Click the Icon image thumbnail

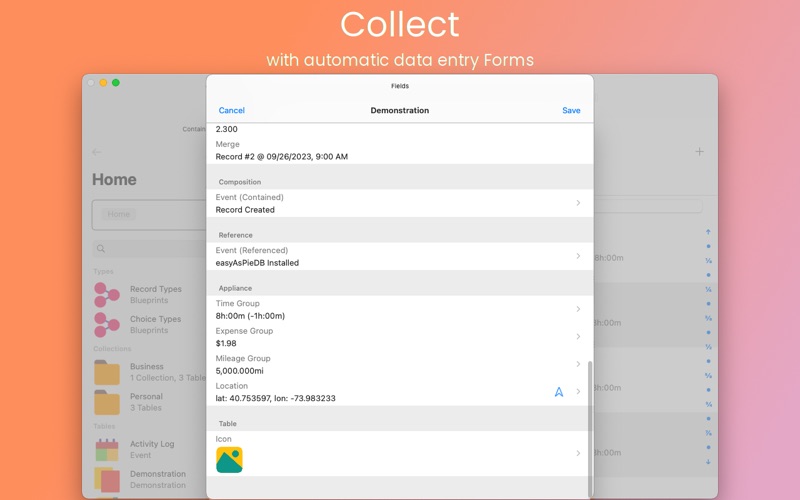(x=229, y=459)
